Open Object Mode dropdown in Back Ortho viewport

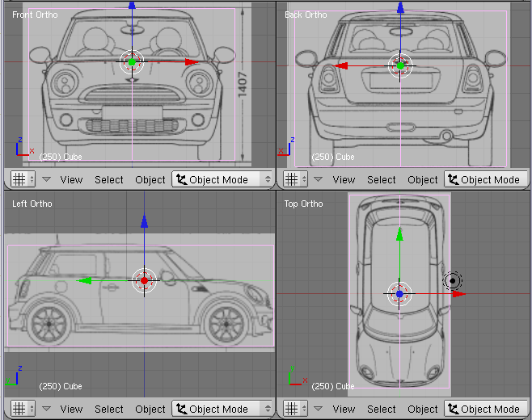[486, 179]
